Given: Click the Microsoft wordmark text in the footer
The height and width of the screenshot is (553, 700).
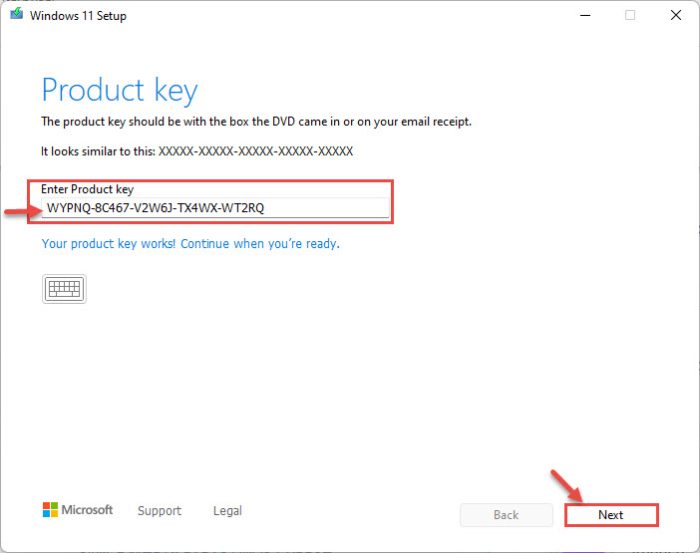Looking at the screenshot, I should 88,510.
